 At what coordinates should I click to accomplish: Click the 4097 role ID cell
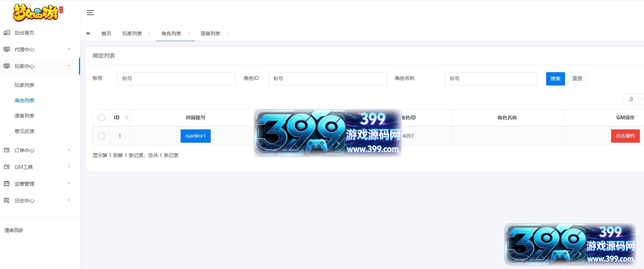(408, 136)
